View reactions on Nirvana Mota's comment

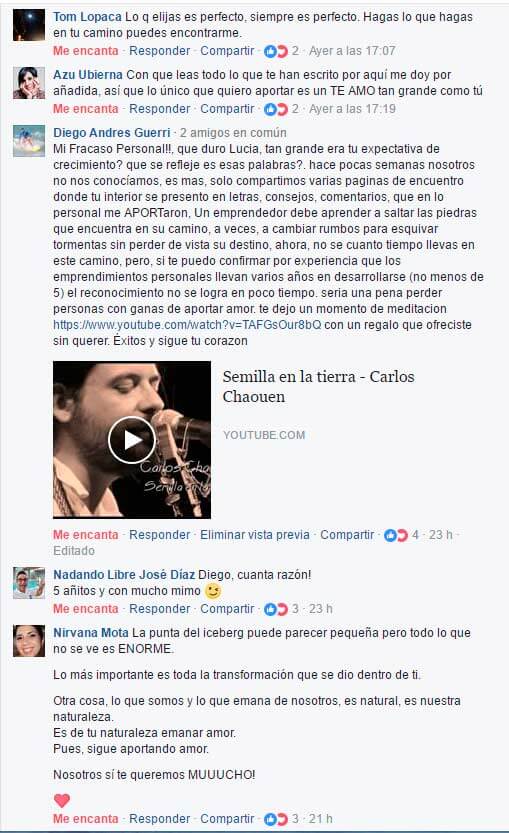pos(282,819)
